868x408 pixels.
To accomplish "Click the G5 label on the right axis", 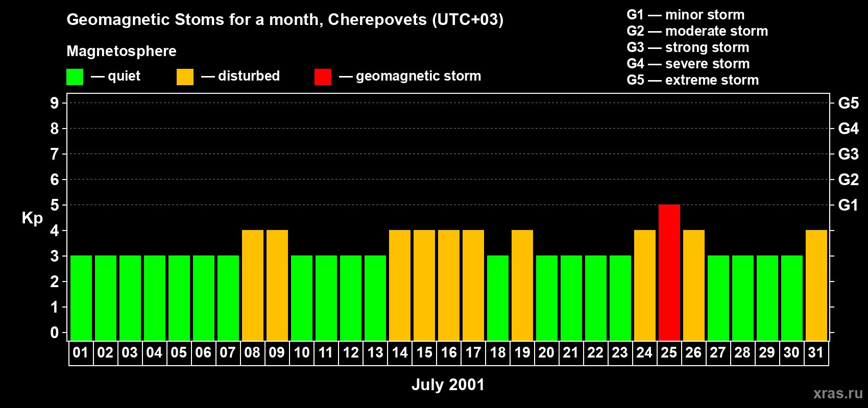I will point(848,103).
